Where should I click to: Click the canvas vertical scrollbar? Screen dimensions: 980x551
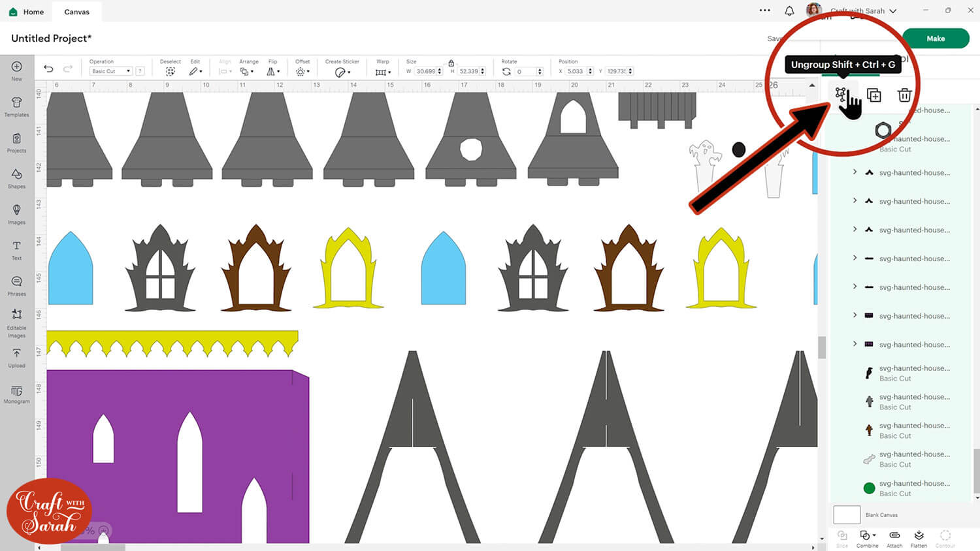pyautogui.click(x=821, y=347)
